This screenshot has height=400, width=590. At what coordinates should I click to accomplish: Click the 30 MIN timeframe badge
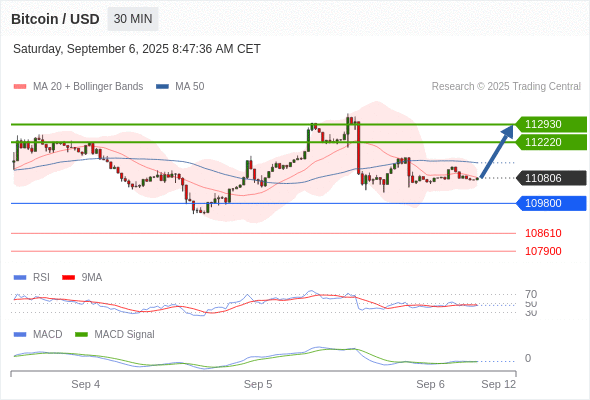133,19
